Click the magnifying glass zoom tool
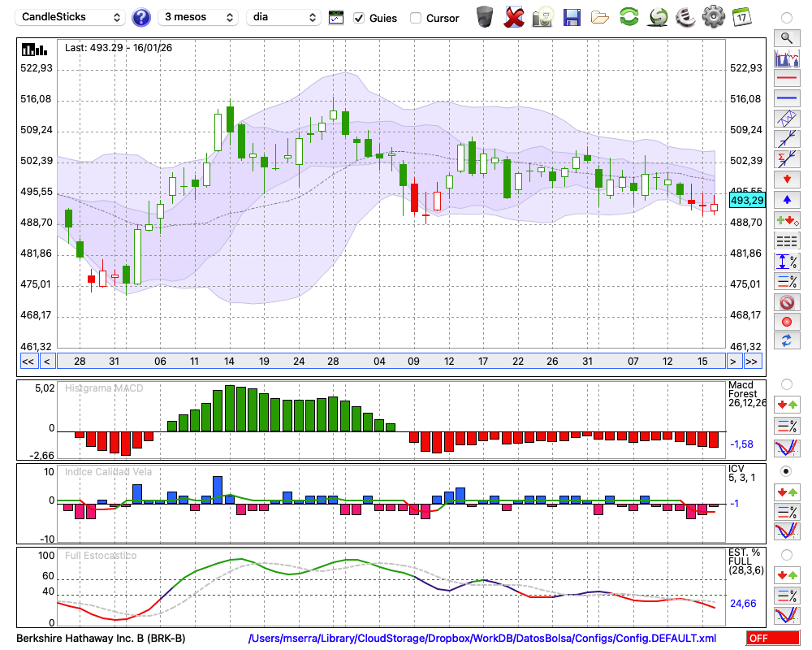This screenshot has height=650, width=812. click(786, 37)
